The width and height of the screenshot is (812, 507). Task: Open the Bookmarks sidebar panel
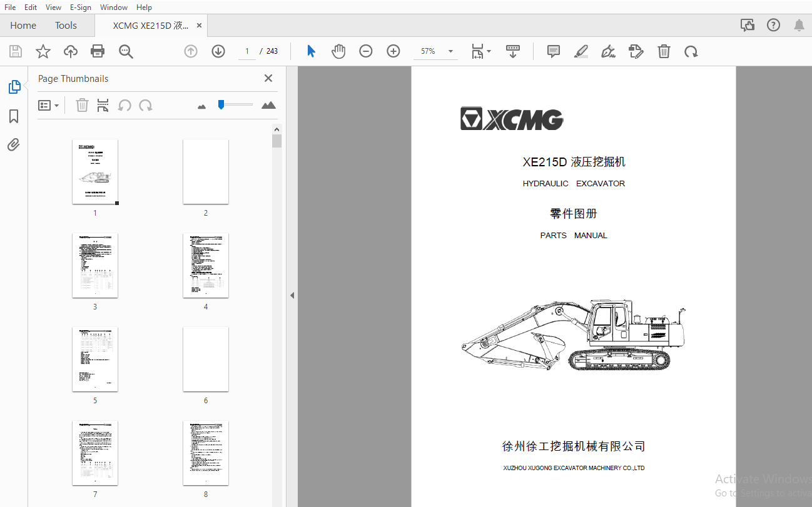(14, 116)
